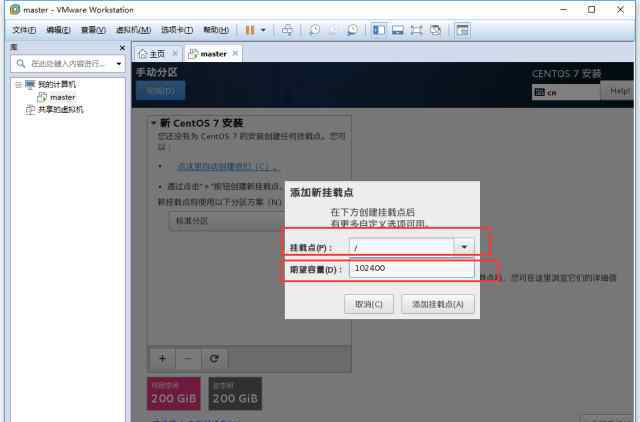
Task: Open the 帮助(H) menu
Action: 216,30
